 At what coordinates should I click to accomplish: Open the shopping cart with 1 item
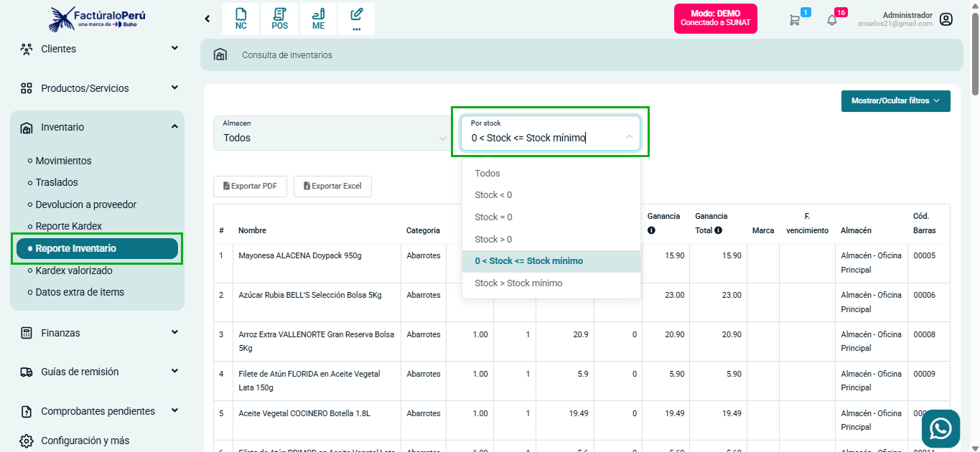794,19
